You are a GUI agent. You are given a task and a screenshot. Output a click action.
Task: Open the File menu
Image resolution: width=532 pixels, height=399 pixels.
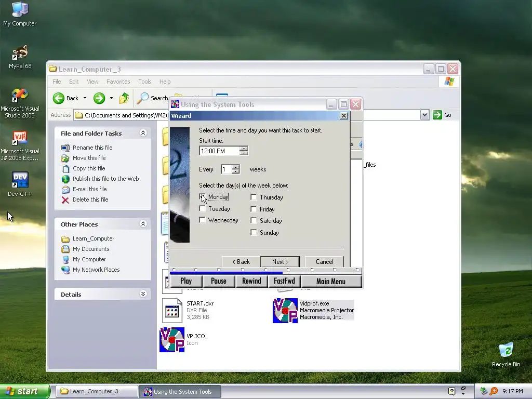pos(57,82)
